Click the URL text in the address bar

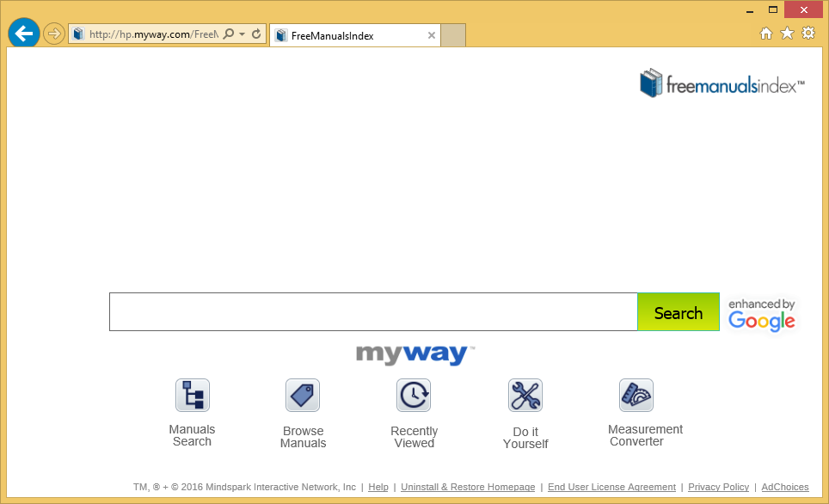(x=153, y=34)
